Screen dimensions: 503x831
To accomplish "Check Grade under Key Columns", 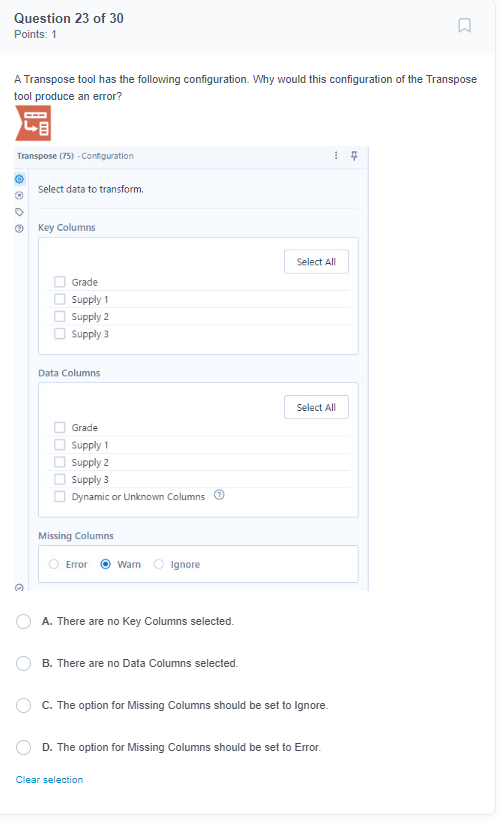I will (x=60, y=281).
